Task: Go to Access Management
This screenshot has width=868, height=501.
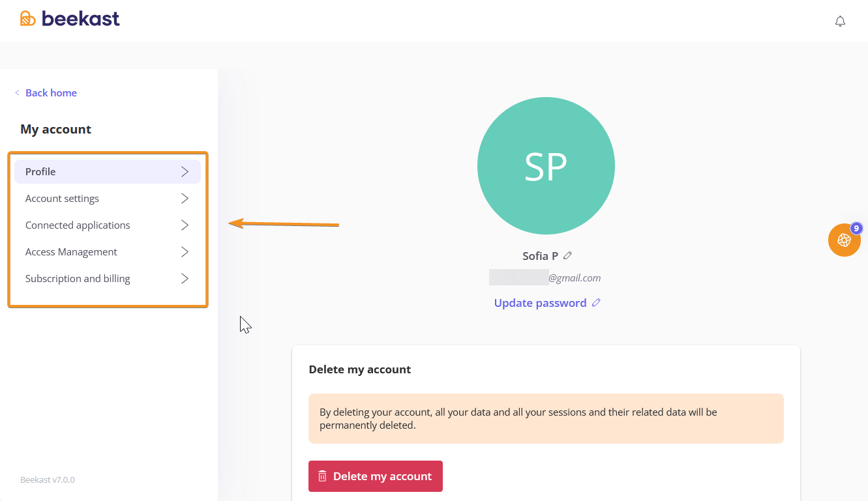Action: (71, 252)
